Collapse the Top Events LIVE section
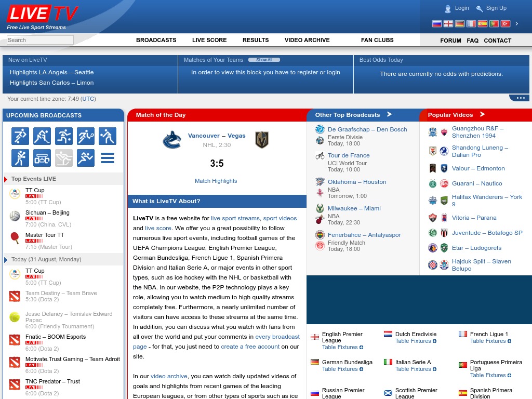Screen dimensions: 532x399 point(5,179)
